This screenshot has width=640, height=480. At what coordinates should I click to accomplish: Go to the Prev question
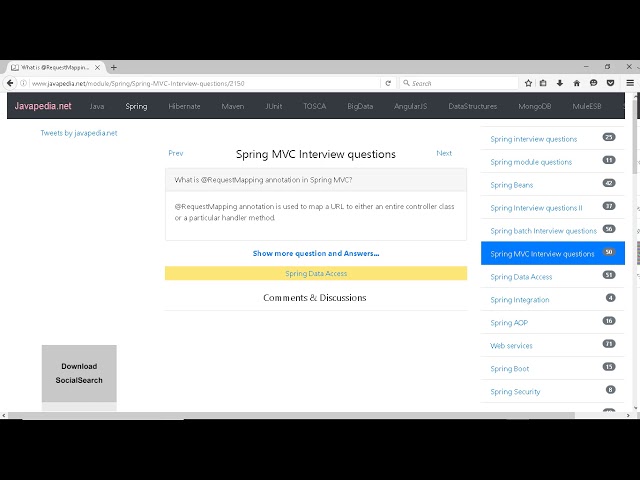[176, 153]
